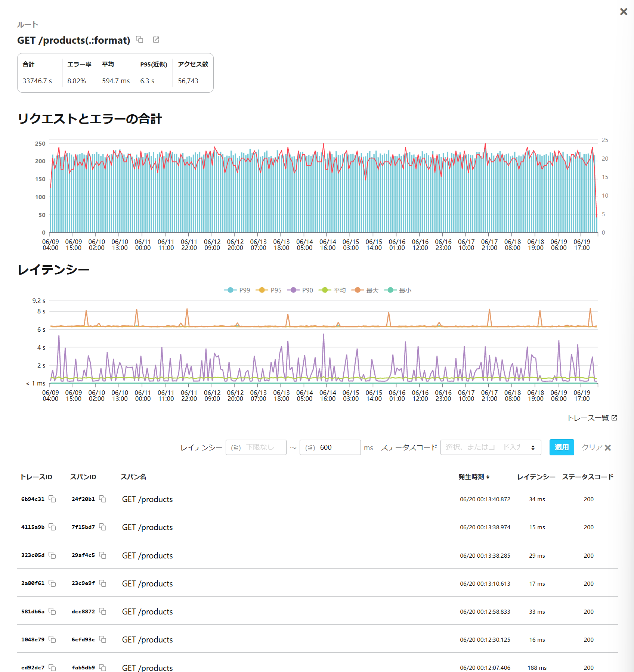Image resolution: width=634 pixels, height=672 pixels.
Task: Select the 1048e79 row GET /products span name
Action: pos(147,640)
